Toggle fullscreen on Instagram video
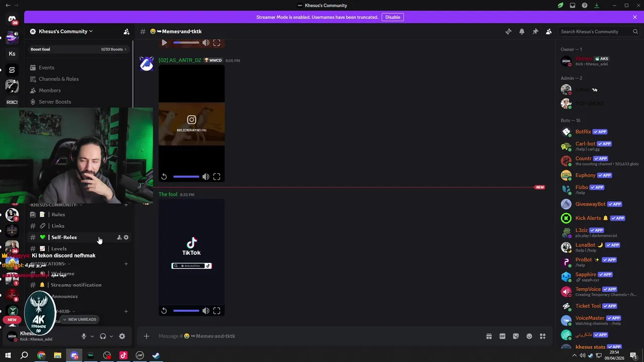 (217, 176)
